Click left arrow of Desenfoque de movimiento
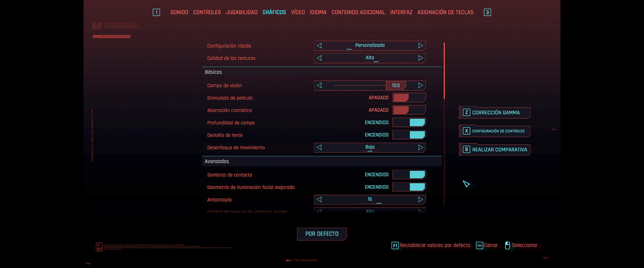This screenshot has width=644, height=268. tap(319, 147)
